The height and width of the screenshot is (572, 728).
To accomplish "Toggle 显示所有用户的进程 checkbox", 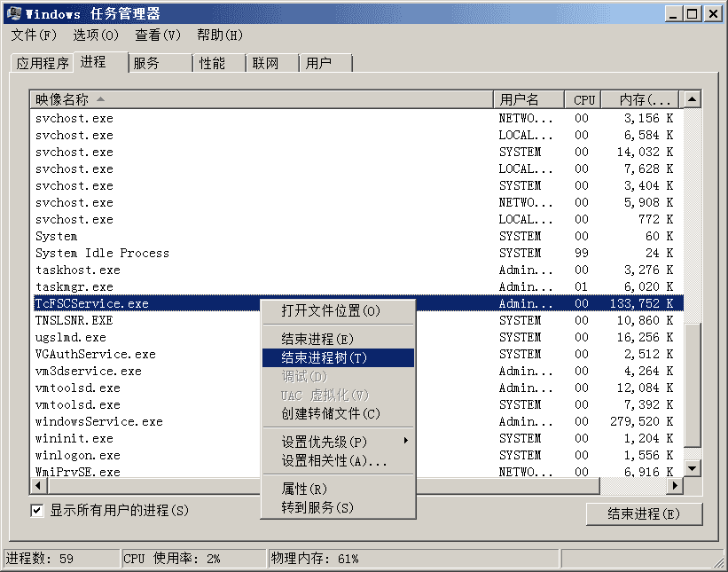I will [x=36, y=511].
